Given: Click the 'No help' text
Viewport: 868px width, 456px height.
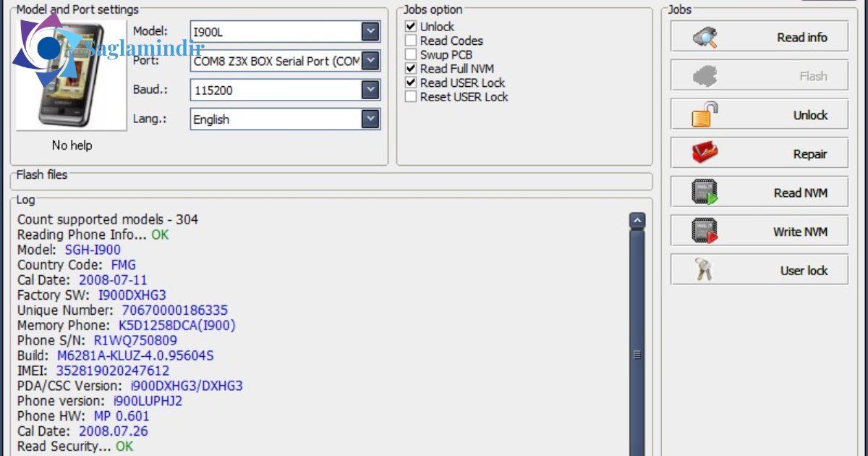Looking at the screenshot, I should [x=72, y=145].
